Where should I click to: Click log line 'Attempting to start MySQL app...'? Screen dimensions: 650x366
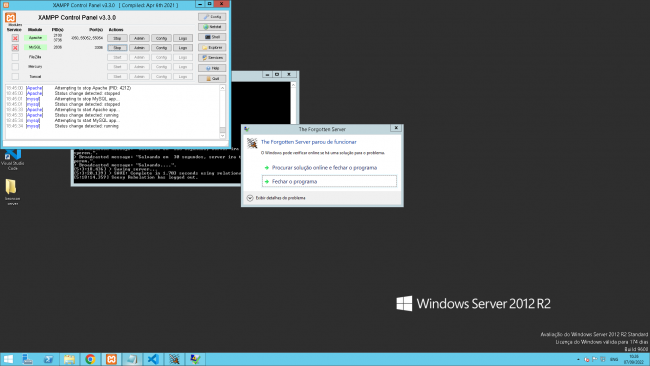87,120
